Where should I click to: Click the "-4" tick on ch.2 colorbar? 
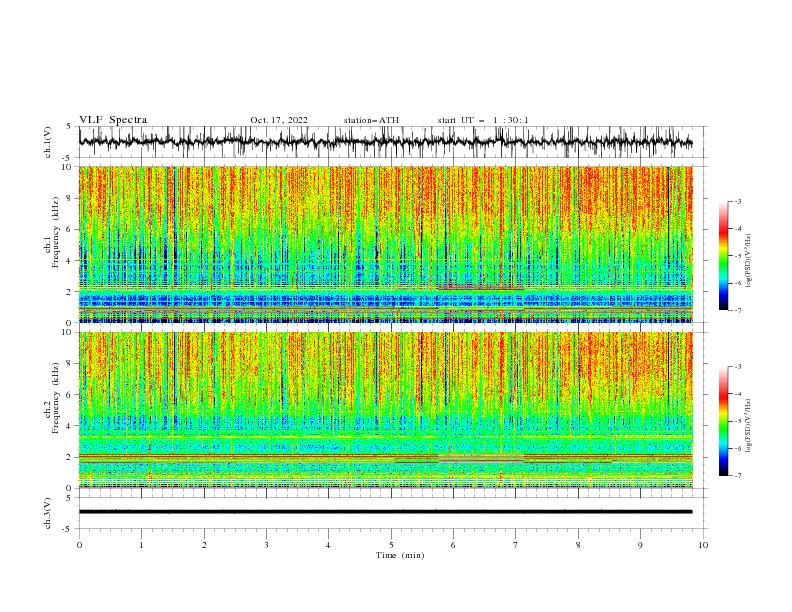tap(737, 394)
